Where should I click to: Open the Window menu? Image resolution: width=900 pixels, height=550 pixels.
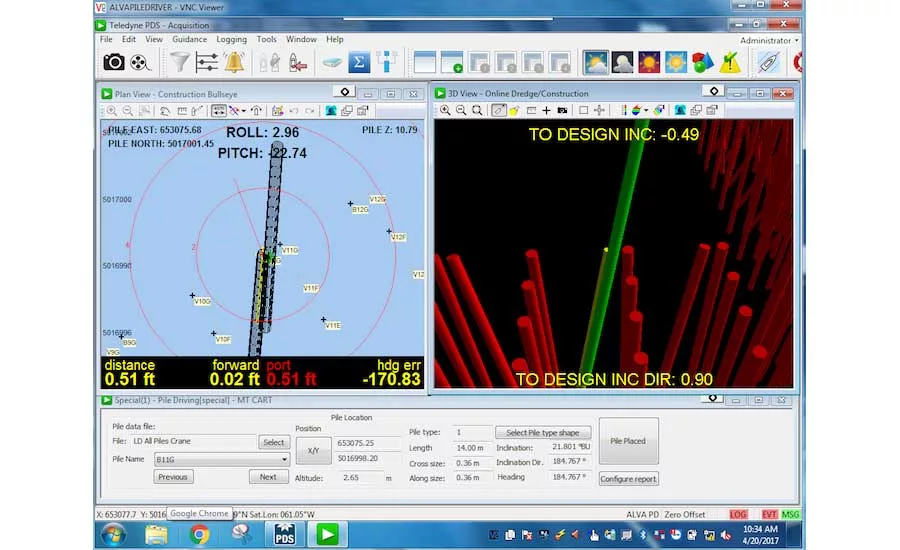(301, 39)
